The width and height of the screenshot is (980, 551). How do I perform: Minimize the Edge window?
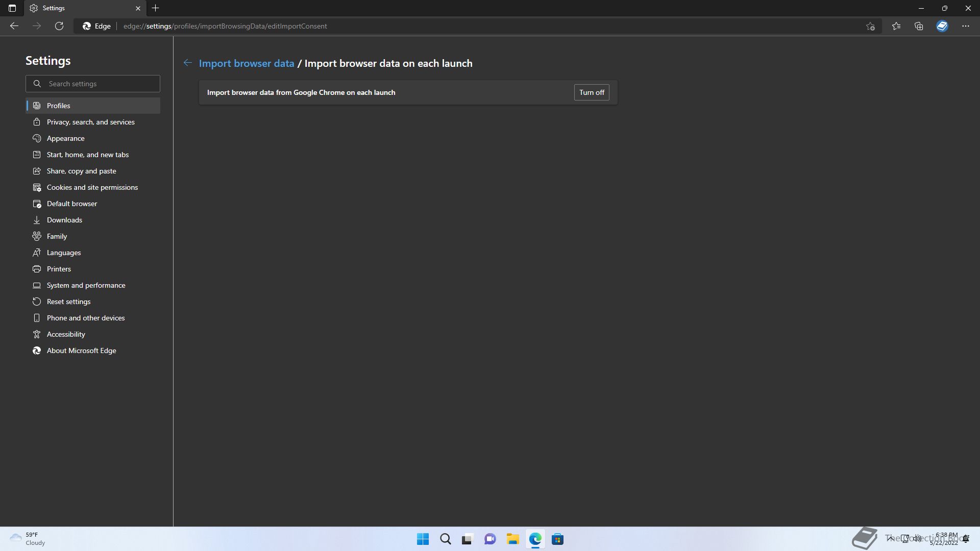point(921,8)
